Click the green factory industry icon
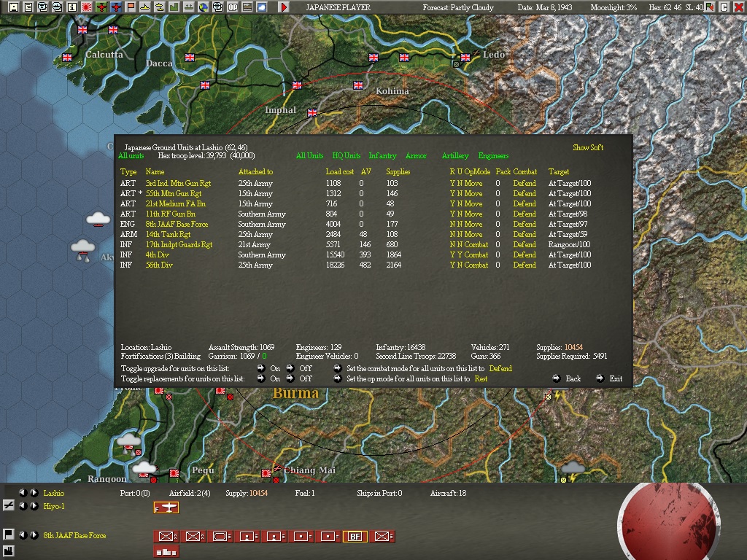Viewport: 747px width, 560px height. tap(174, 7)
